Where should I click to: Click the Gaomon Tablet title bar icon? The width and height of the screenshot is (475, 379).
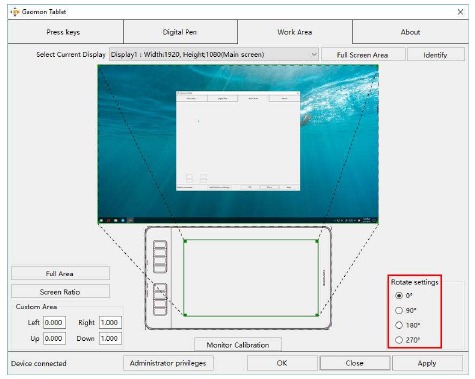[15, 12]
